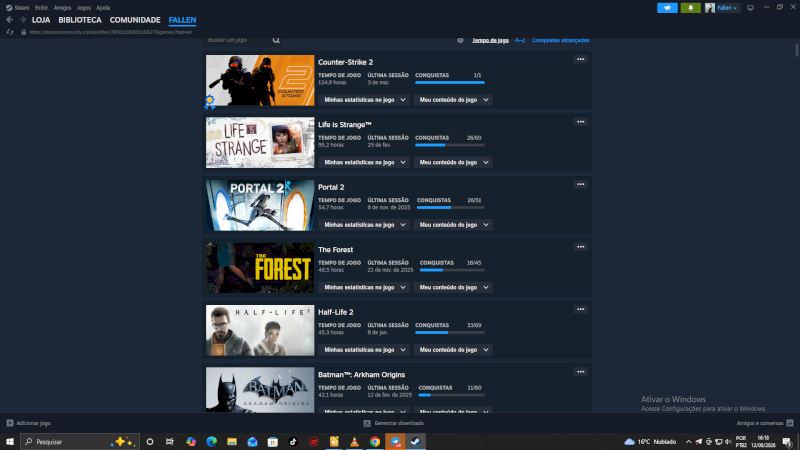Open the more options for Life is Strange
Image resolution: width=800 pixels, height=450 pixels.
[581, 122]
